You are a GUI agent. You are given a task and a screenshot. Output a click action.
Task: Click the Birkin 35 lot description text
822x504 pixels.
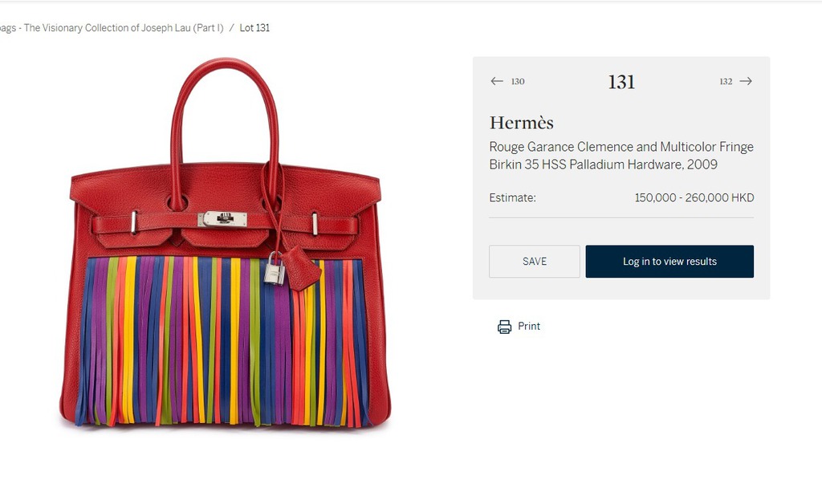pyautogui.click(x=621, y=156)
